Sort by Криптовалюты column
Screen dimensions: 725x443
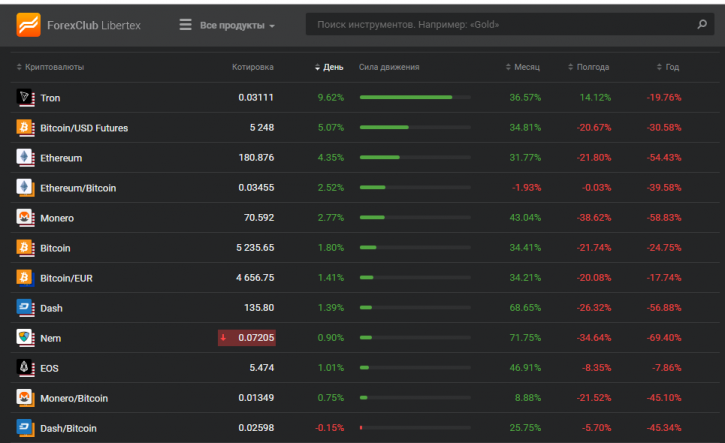coord(50,67)
